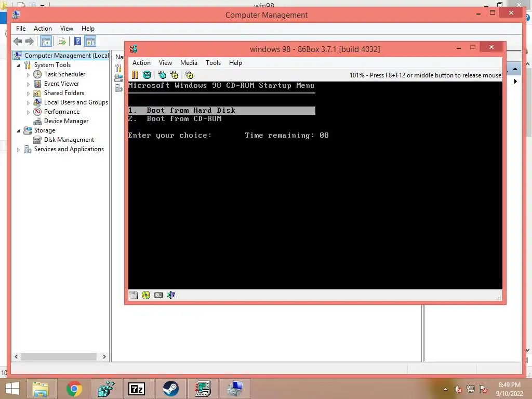Screen dimensions: 532x399
Task: Open Steam from the taskbar
Action: pos(170,389)
